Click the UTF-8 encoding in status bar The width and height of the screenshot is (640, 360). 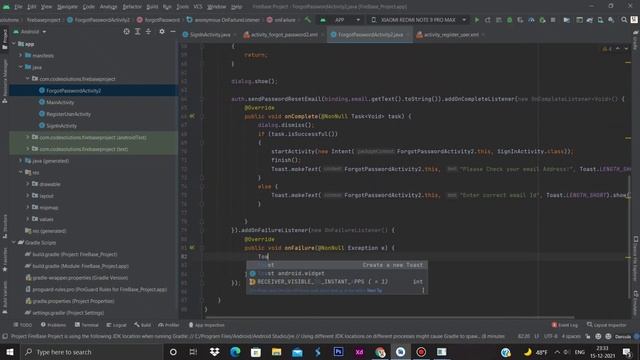(x=550, y=336)
